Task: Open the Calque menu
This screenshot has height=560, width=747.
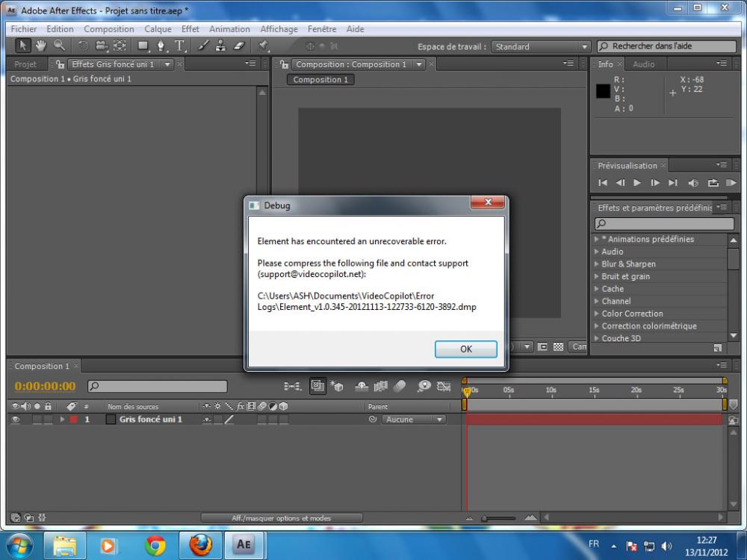Action: tap(158, 29)
